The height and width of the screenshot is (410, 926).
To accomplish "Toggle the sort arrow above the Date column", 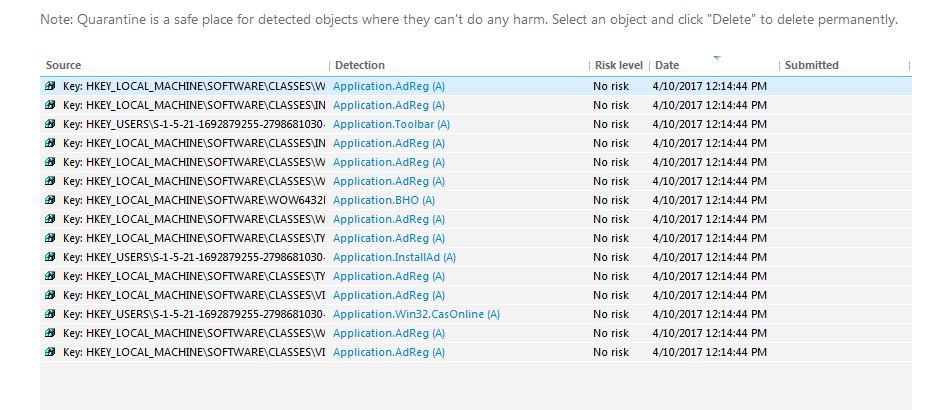I will 717,57.
